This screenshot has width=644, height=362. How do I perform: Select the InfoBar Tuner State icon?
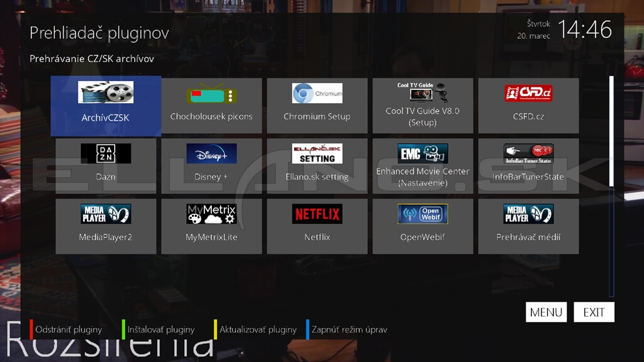click(528, 153)
